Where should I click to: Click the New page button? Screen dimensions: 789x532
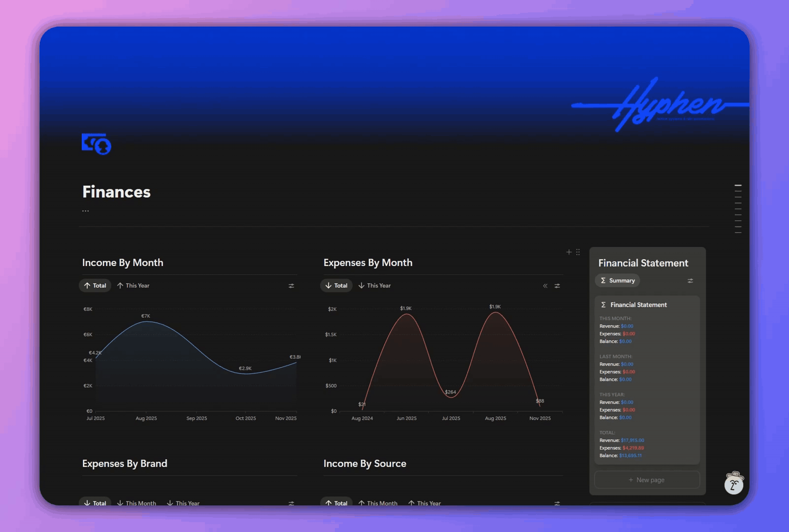pos(647,480)
